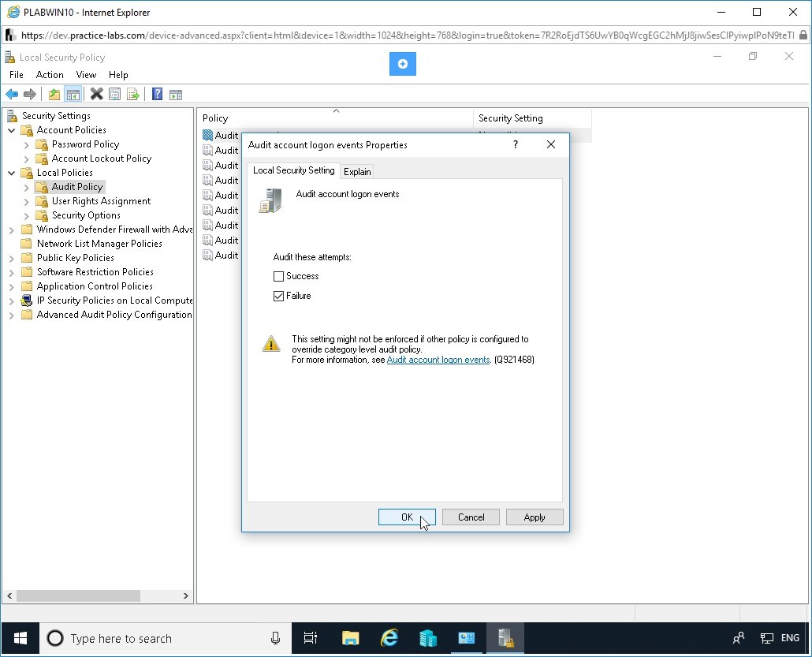
Task: Expand the Password Policy node
Action: coord(27,144)
